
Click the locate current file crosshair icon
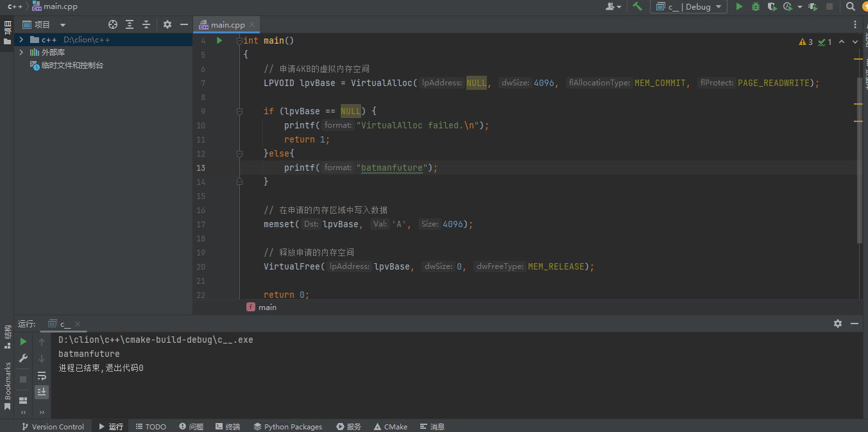(113, 24)
